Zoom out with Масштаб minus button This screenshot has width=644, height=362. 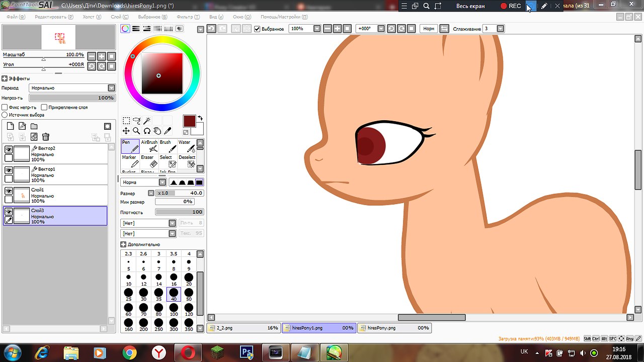[x=91, y=56]
